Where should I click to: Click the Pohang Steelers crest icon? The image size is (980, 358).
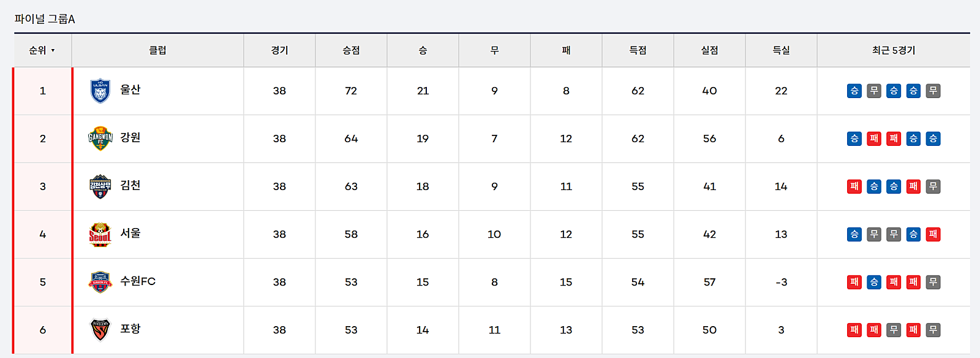tap(100, 330)
